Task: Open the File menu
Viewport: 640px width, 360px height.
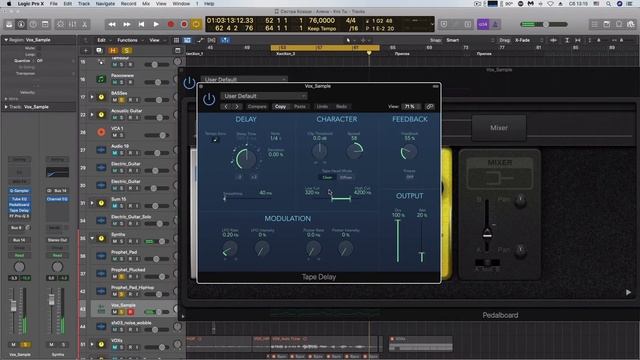Action: [53, 4]
